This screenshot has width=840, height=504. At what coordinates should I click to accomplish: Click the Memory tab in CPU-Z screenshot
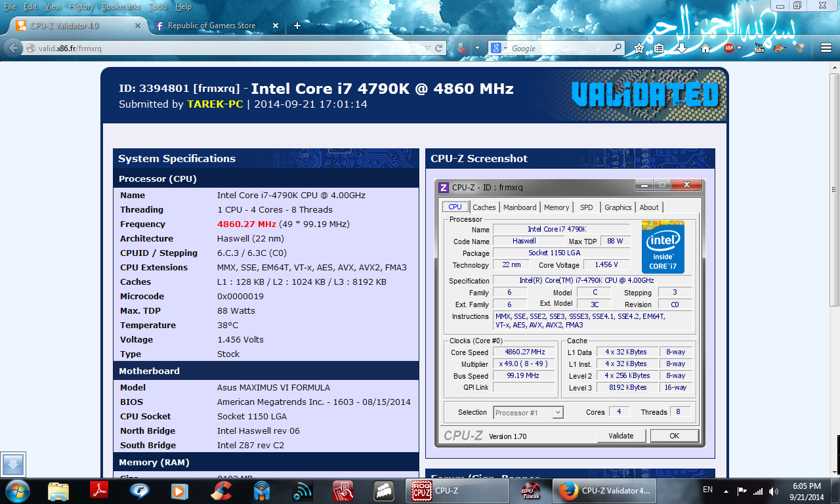(x=556, y=207)
